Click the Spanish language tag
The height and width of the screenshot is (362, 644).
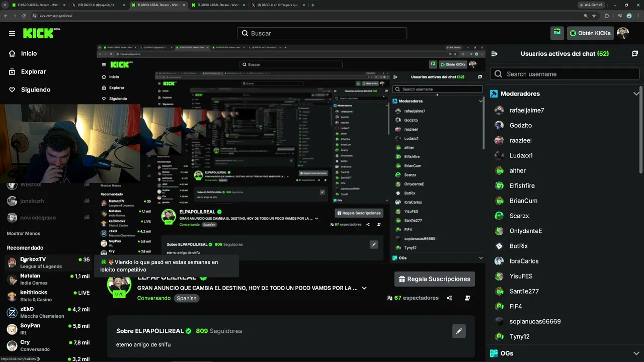pyautogui.click(x=186, y=298)
